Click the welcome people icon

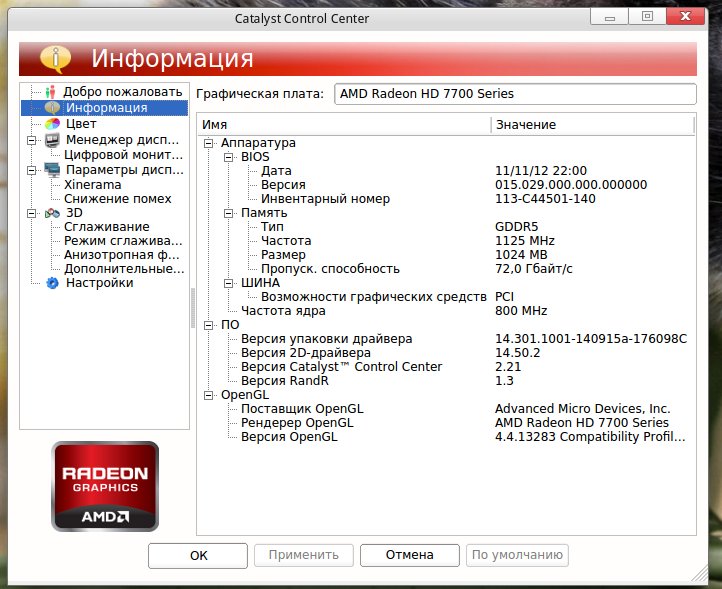[x=51, y=92]
